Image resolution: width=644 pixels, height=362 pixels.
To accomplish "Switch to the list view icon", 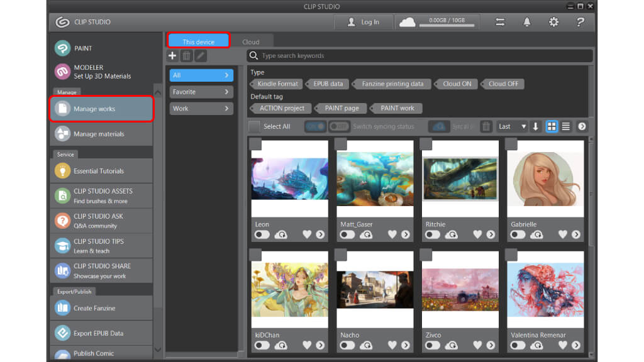I will click(566, 126).
